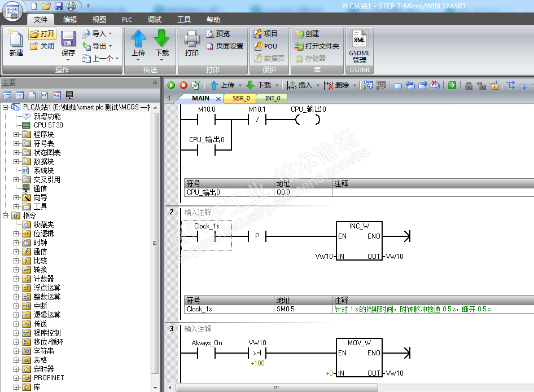Start program status monitoring icon
This screenshot has height=392, width=534.
(x=368, y=85)
